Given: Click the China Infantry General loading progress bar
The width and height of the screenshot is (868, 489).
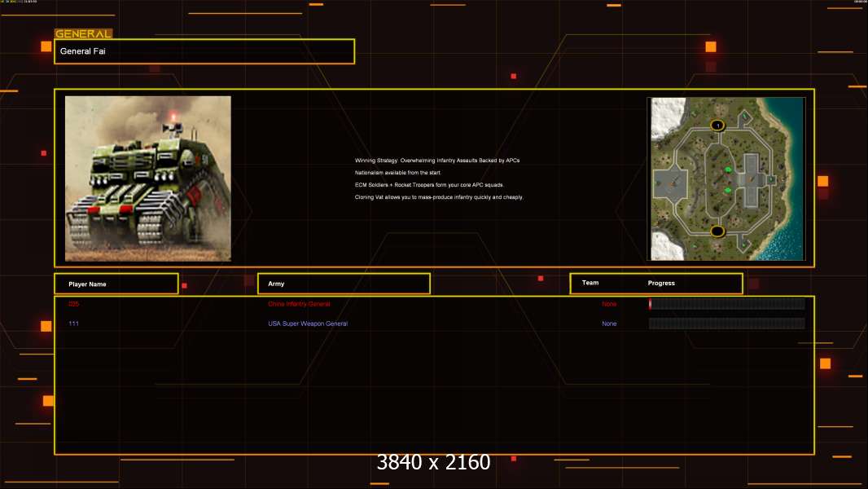Looking at the screenshot, I should pos(727,303).
